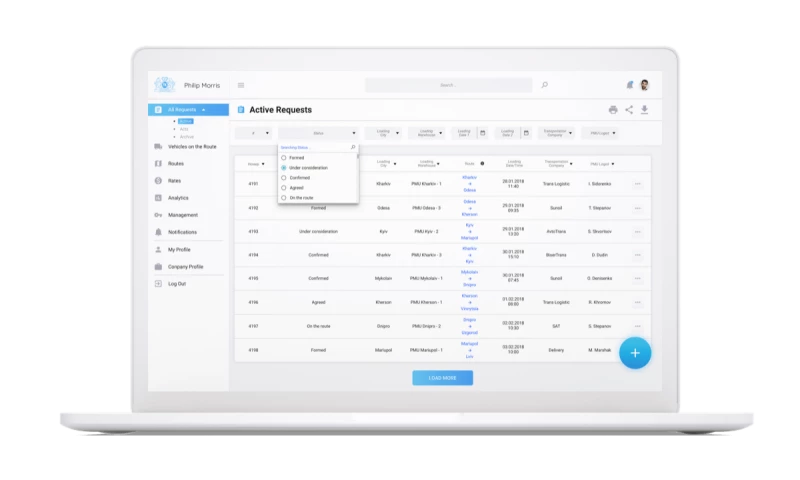
Task: Click the blue plus add request button
Action: [635, 352]
